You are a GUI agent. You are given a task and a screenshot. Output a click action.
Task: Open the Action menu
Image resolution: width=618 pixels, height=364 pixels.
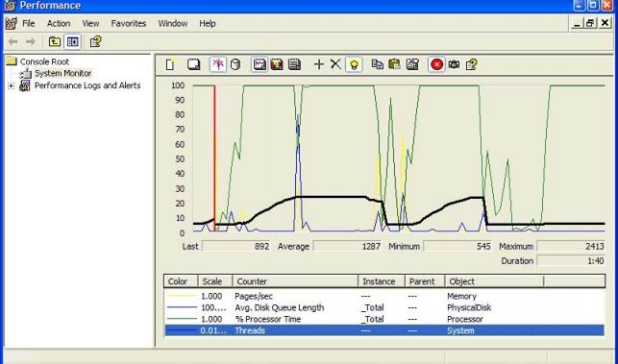[59, 24]
